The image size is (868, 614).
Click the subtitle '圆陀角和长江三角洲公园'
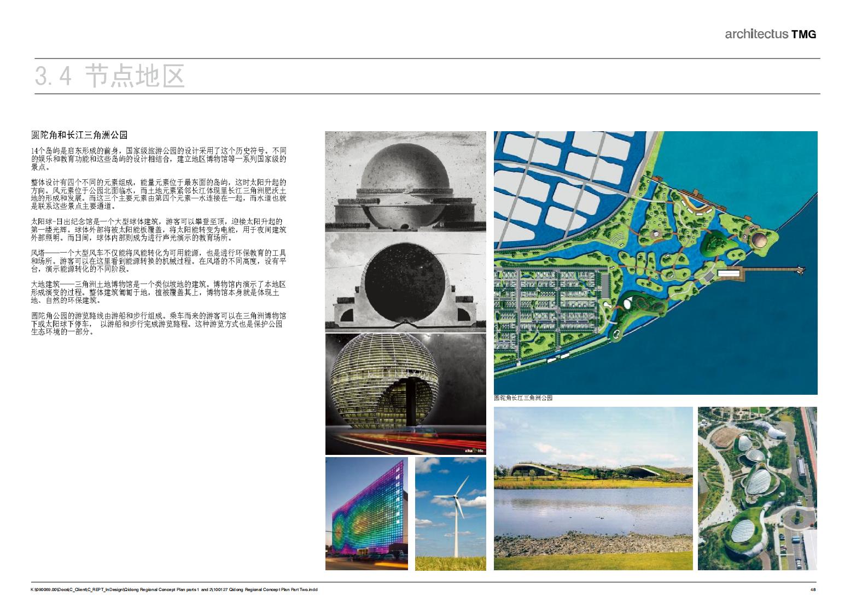pos(80,135)
